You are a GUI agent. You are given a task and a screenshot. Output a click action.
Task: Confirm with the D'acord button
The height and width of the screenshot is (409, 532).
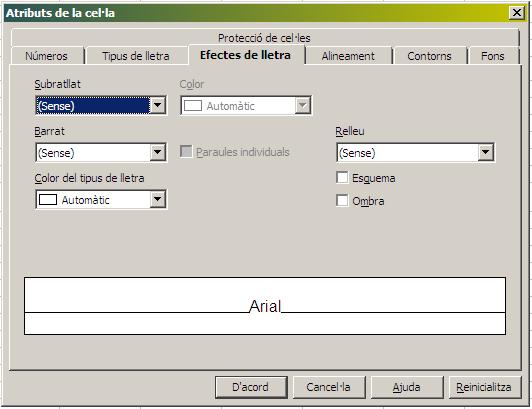tap(251, 387)
